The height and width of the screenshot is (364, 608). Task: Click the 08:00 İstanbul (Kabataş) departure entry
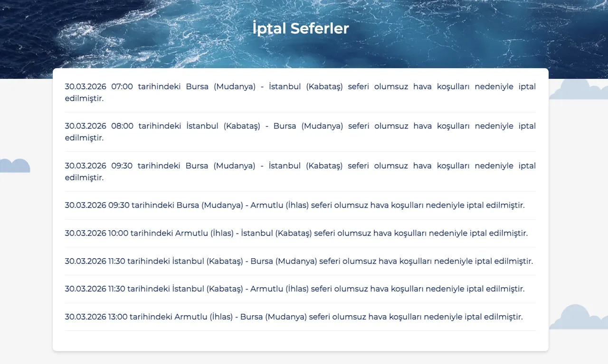(300, 131)
